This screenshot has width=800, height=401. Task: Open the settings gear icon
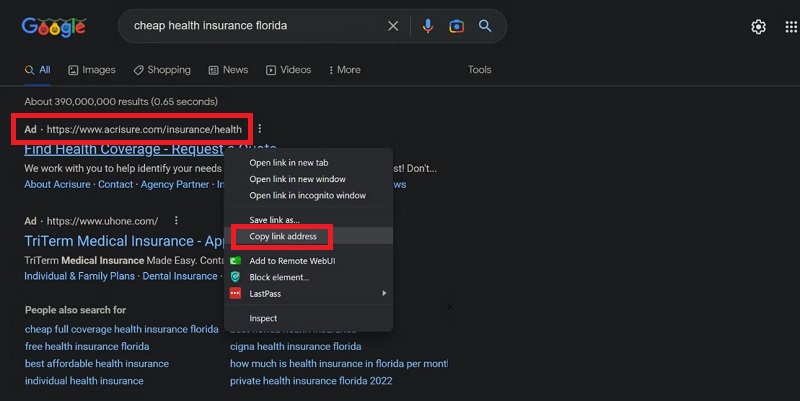pos(758,27)
